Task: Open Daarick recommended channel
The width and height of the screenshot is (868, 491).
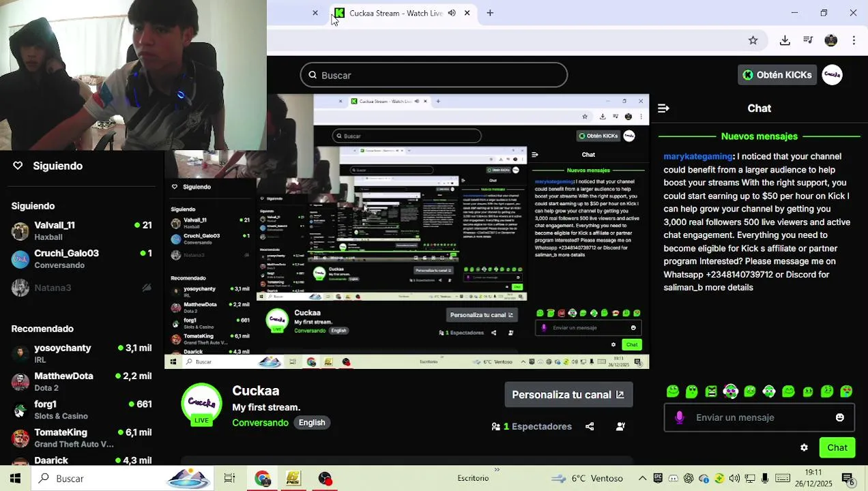Action: tap(82, 460)
